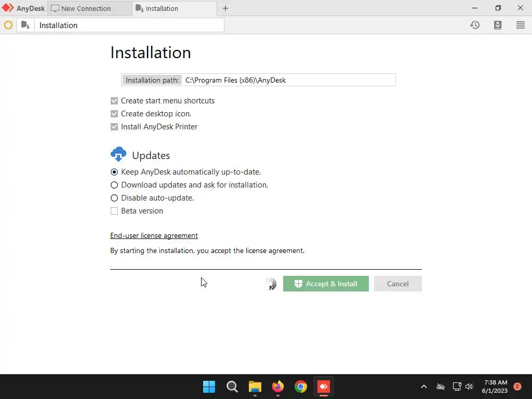Click the Installation page heading text
This screenshot has width=532, height=399.
point(151,52)
